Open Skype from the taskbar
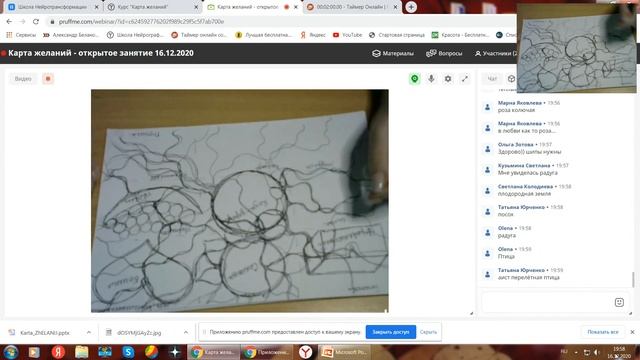This screenshot has height=360, width=640. [128, 352]
